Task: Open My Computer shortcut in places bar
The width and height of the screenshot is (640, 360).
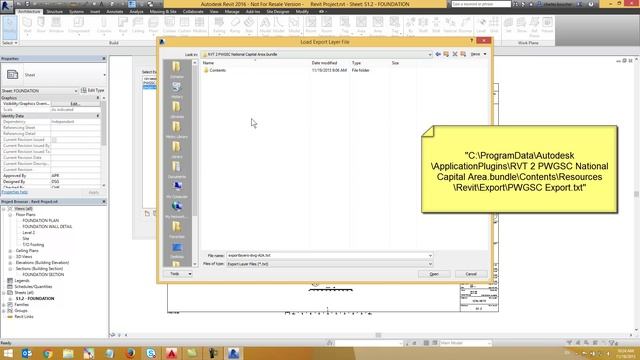Action: coord(177,189)
